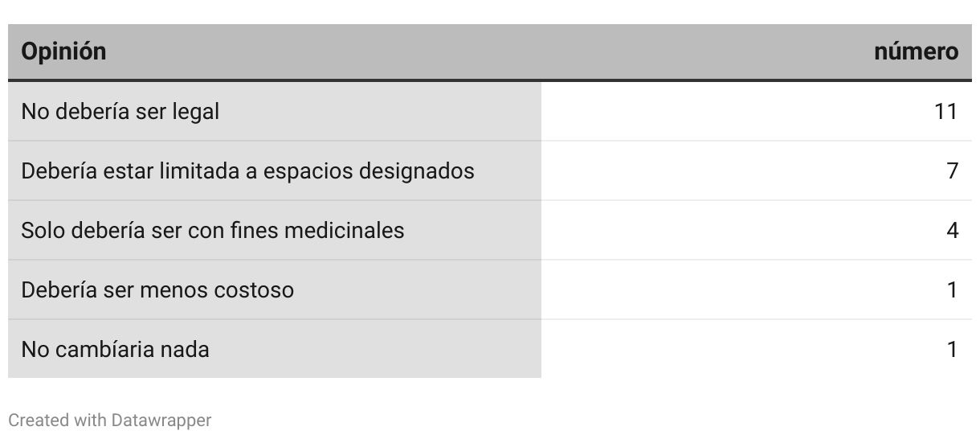Click the Opinión column header
Viewport: 980px width, 439px height.
[63, 51]
